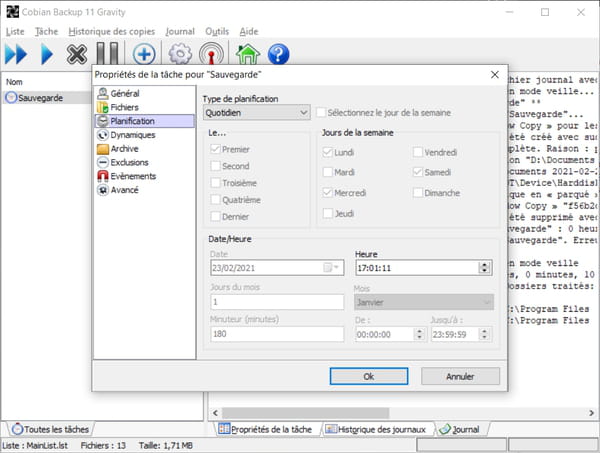Switch to Toutes les tâches tab

(x=51, y=429)
